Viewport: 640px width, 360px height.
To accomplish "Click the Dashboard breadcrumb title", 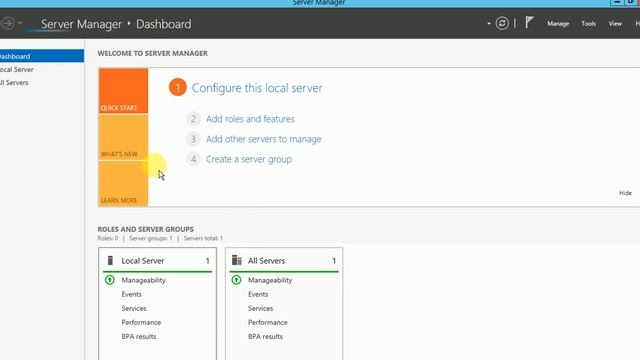I will coord(163,24).
